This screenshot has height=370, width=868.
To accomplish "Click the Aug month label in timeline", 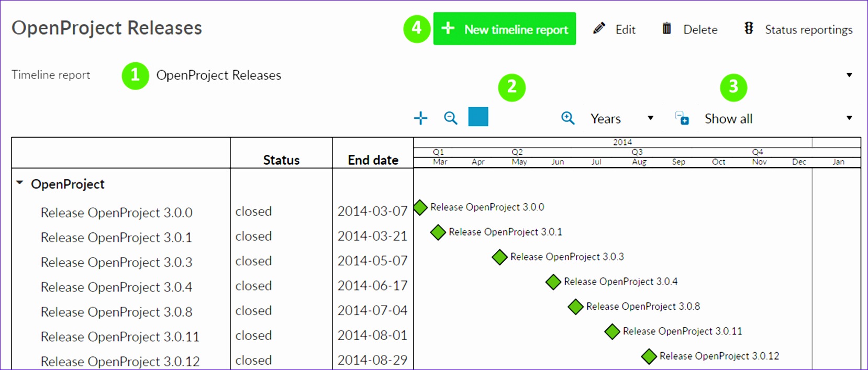I will click(x=639, y=162).
